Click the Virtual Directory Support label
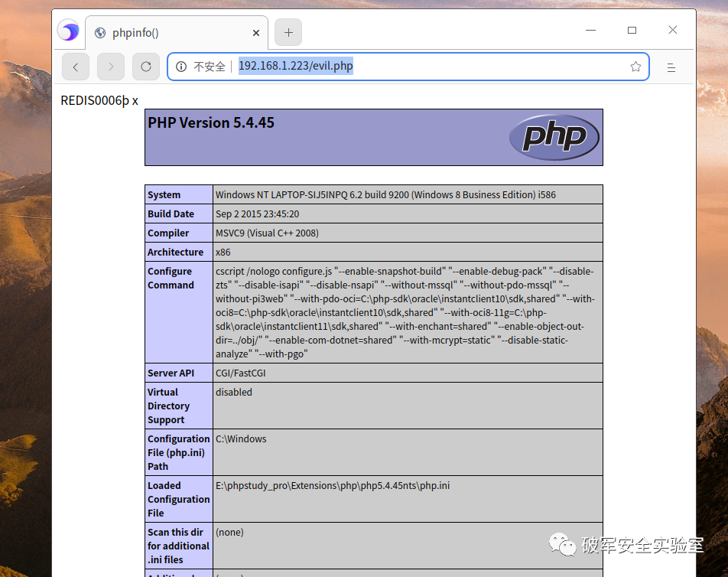The height and width of the screenshot is (577, 728). click(168, 406)
